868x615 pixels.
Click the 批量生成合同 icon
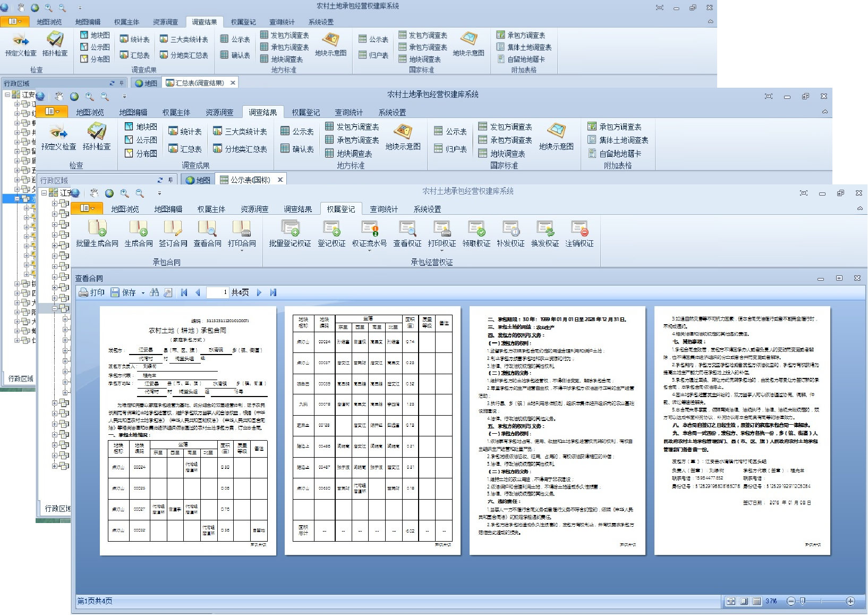(97, 234)
